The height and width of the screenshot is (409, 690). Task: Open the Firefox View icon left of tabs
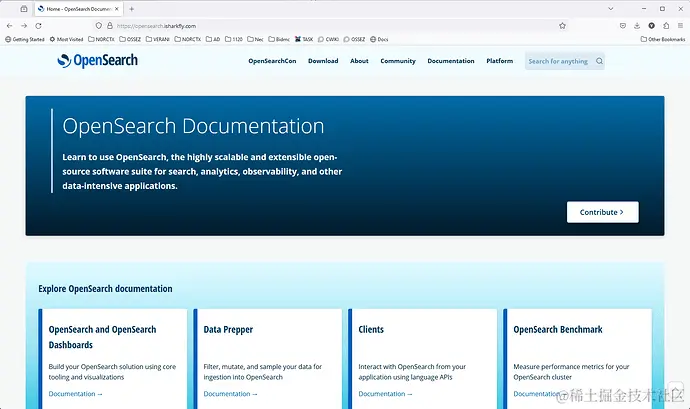tap(24, 9)
